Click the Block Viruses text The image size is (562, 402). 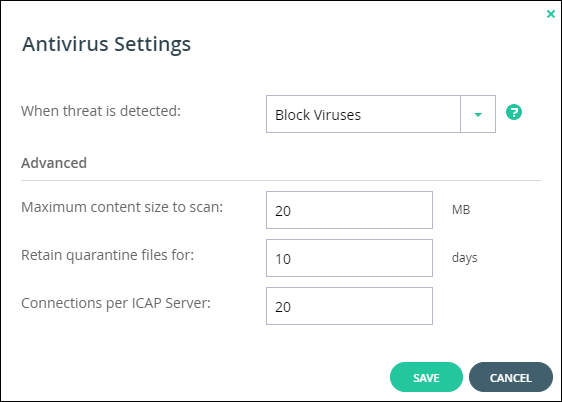tap(318, 115)
